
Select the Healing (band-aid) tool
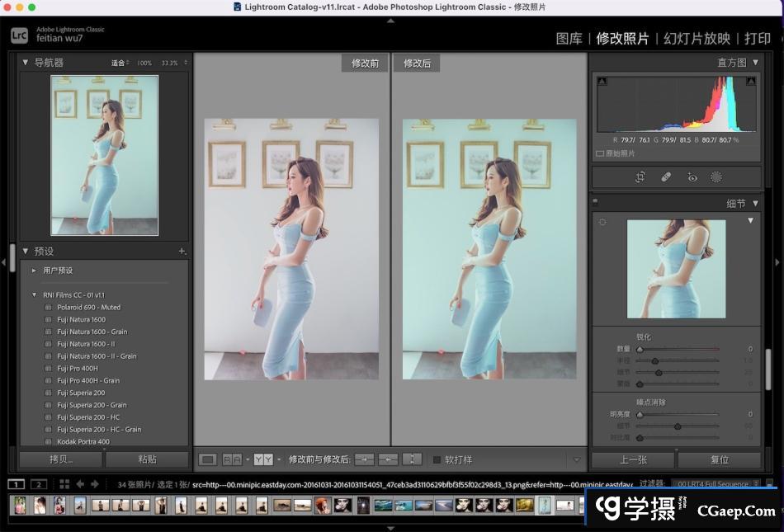(666, 177)
